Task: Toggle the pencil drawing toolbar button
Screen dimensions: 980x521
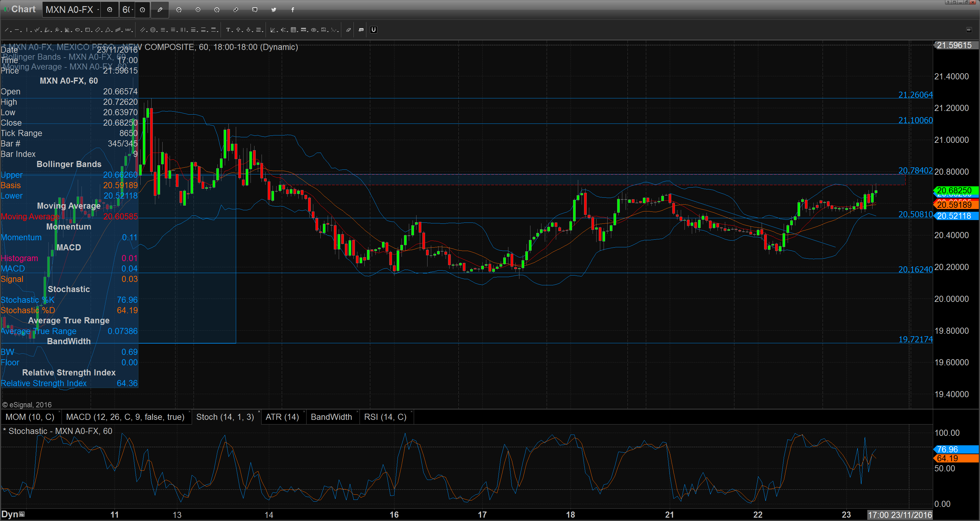Action: [160, 10]
